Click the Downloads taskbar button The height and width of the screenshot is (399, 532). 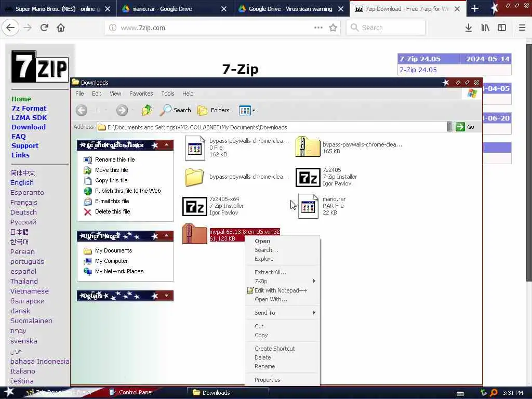pyautogui.click(x=228, y=392)
